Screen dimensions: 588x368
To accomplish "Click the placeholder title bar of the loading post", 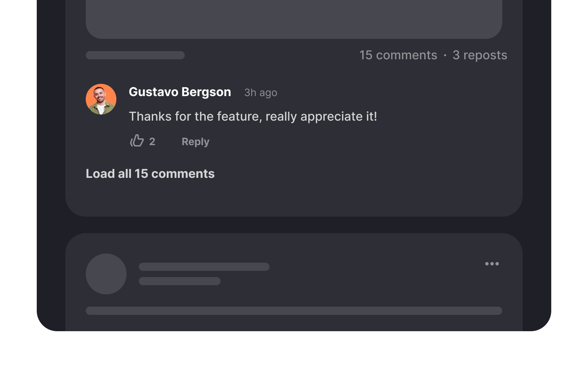I will (203, 267).
